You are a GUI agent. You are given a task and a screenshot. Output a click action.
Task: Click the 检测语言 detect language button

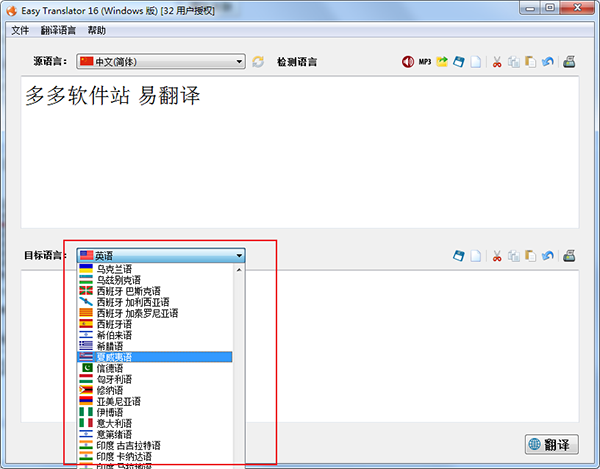tap(297, 62)
